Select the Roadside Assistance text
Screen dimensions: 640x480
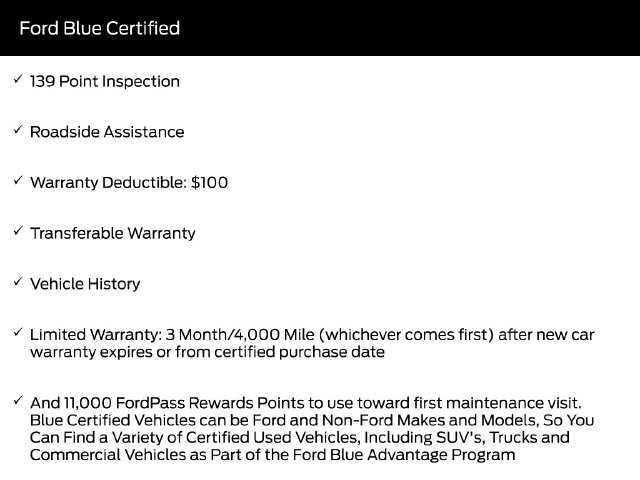coord(107,132)
